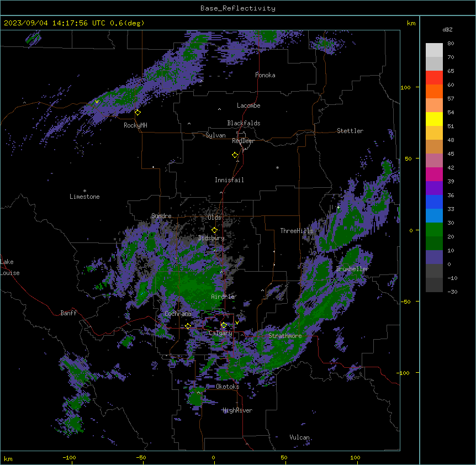This screenshot has width=476, height=465.
Task: Click the Base_Reflectivity title text
Action: click(238, 8)
